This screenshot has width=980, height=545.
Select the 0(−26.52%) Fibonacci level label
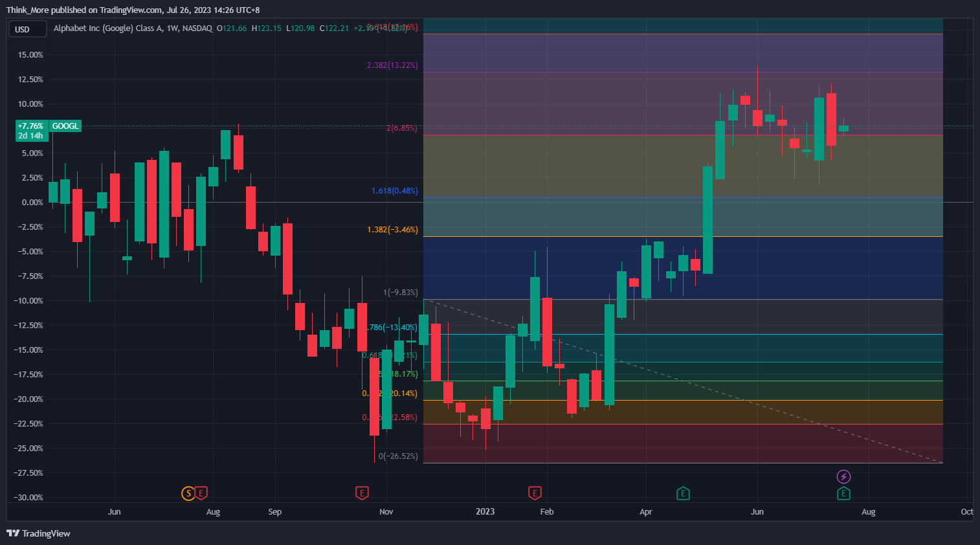point(398,456)
